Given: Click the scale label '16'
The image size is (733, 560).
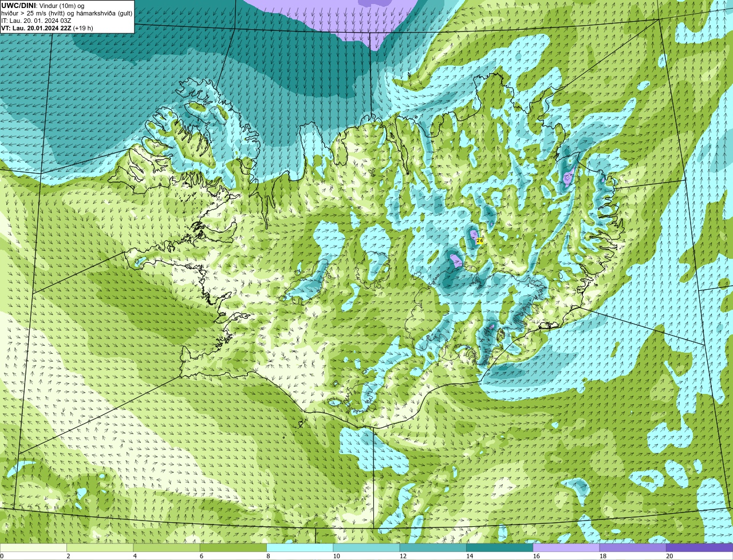Looking at the screenshot, I should click(537, 556).
